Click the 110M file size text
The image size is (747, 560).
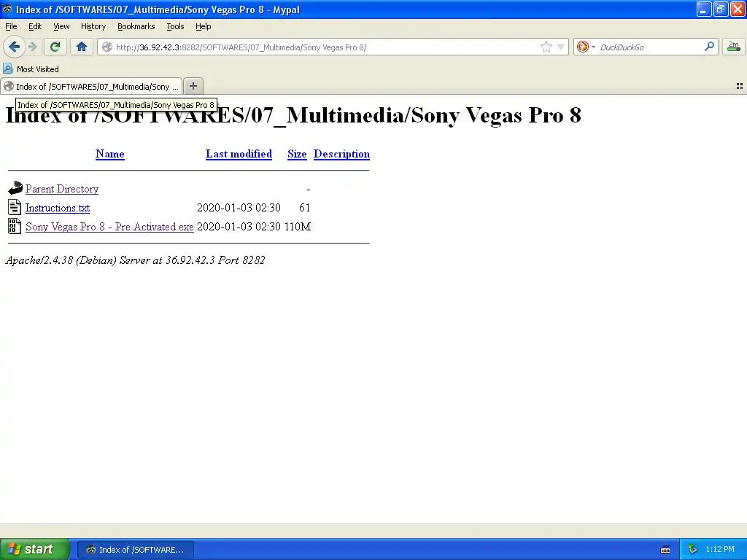[298, 227]
